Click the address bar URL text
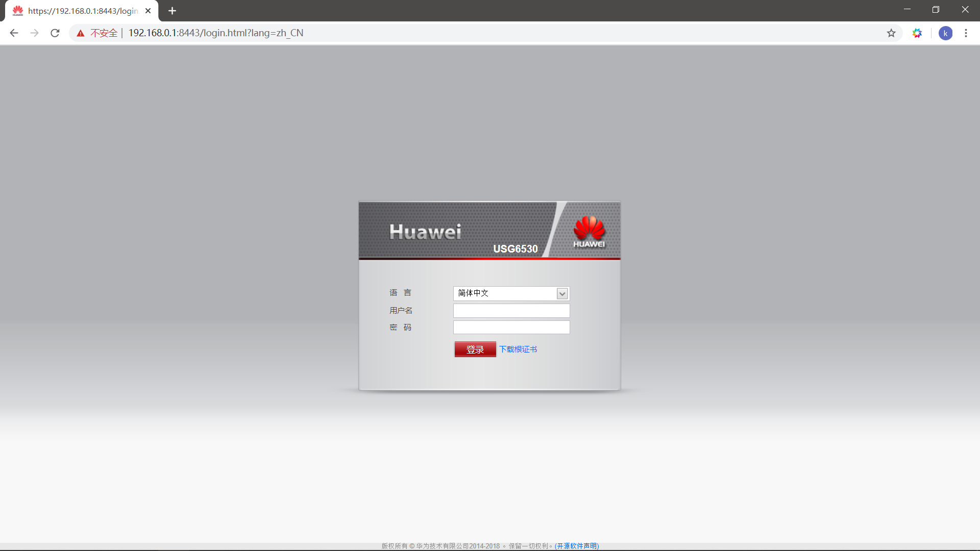 (215, 33)
